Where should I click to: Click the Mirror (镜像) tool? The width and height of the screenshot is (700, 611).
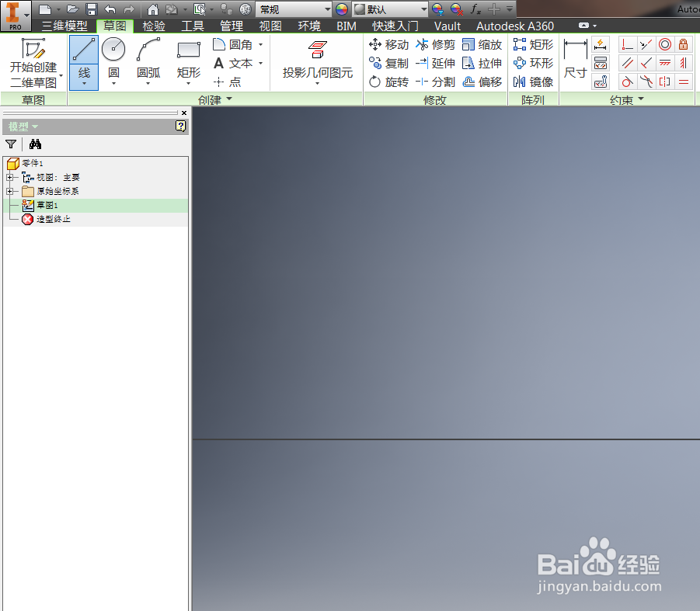533,82
